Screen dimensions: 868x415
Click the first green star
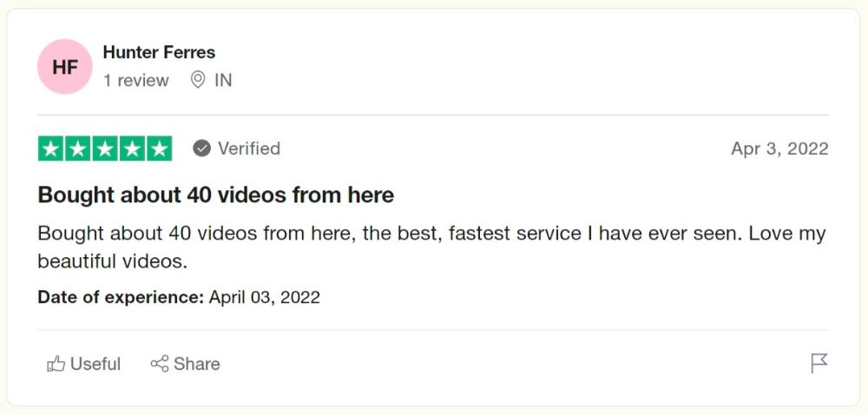pos(51,148)
